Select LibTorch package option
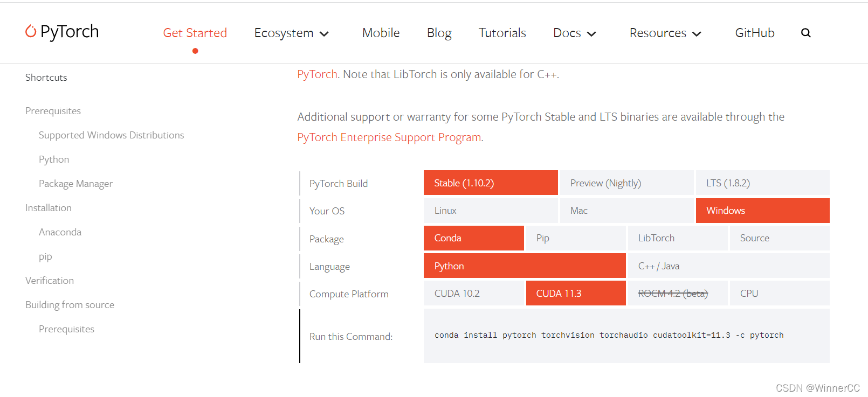The height and width of the screenshot is (397, 868). click(678, 238)
